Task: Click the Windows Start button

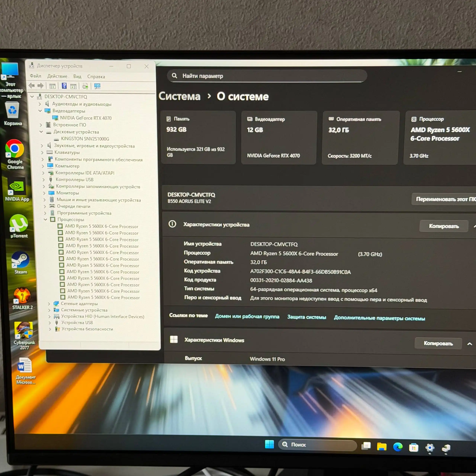Action: pos(269,444)
